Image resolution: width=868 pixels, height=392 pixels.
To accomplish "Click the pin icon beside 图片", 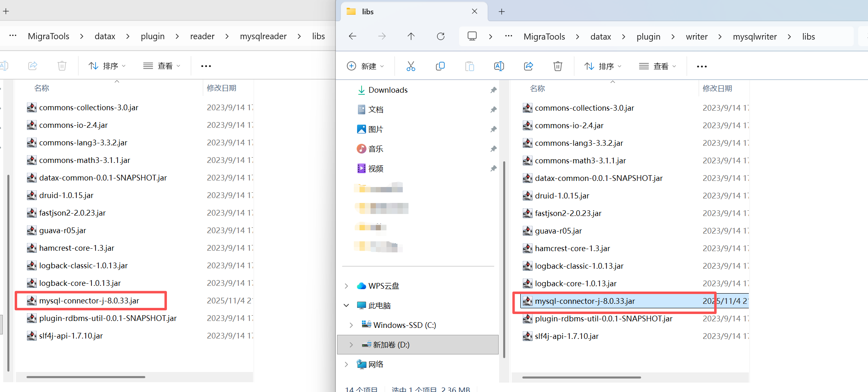I will (x=493, y=129).
